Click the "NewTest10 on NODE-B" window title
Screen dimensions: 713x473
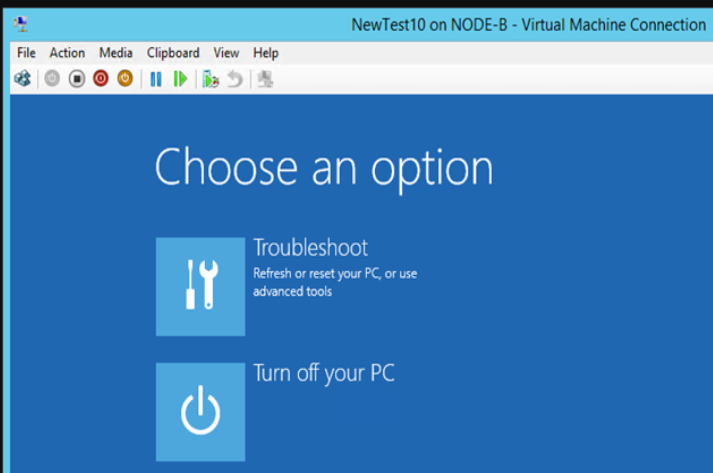point(528,25)
